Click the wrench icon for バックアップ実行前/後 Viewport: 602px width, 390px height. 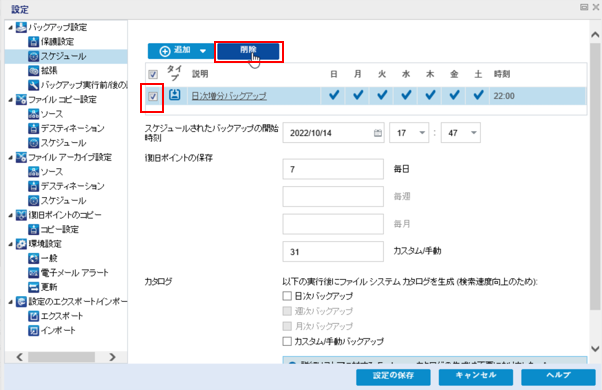(34, 85)
